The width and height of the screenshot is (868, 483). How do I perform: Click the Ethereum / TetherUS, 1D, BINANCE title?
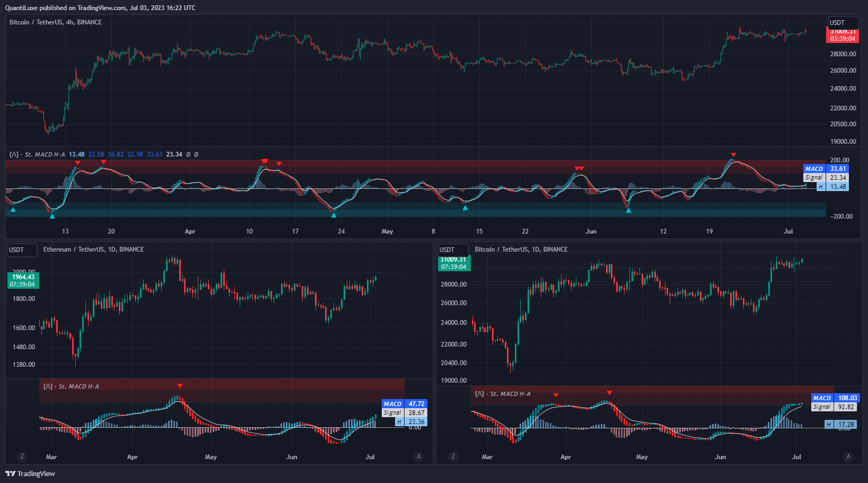coord(93,249)
